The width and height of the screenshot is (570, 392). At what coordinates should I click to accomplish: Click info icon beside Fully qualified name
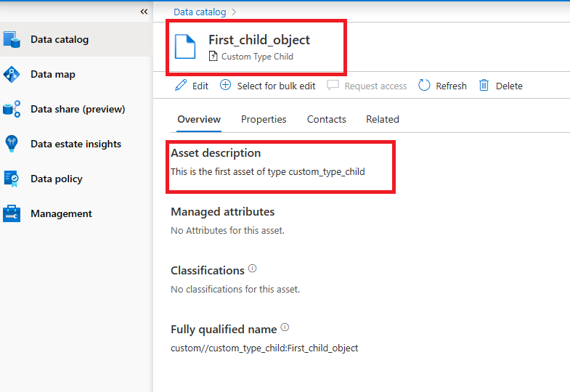pos(285,327)
